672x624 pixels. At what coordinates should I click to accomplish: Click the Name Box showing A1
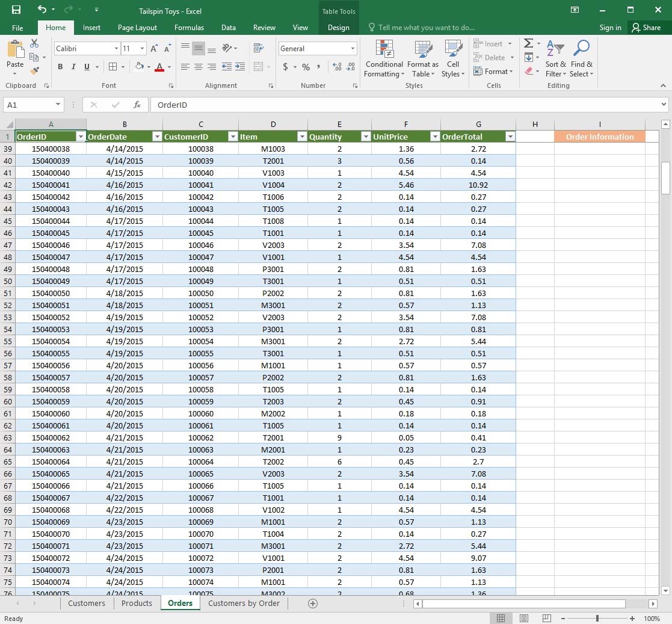29,105
